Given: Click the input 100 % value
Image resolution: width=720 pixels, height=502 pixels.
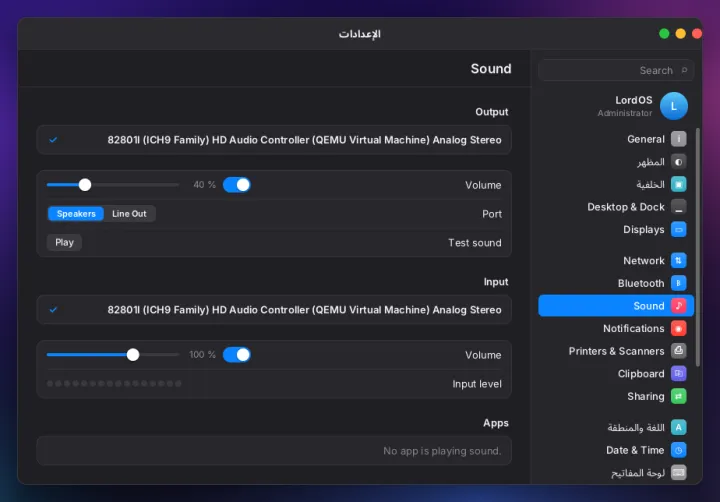Looking at the screenshot, I should pyautogui.click(x=202, y=355).
